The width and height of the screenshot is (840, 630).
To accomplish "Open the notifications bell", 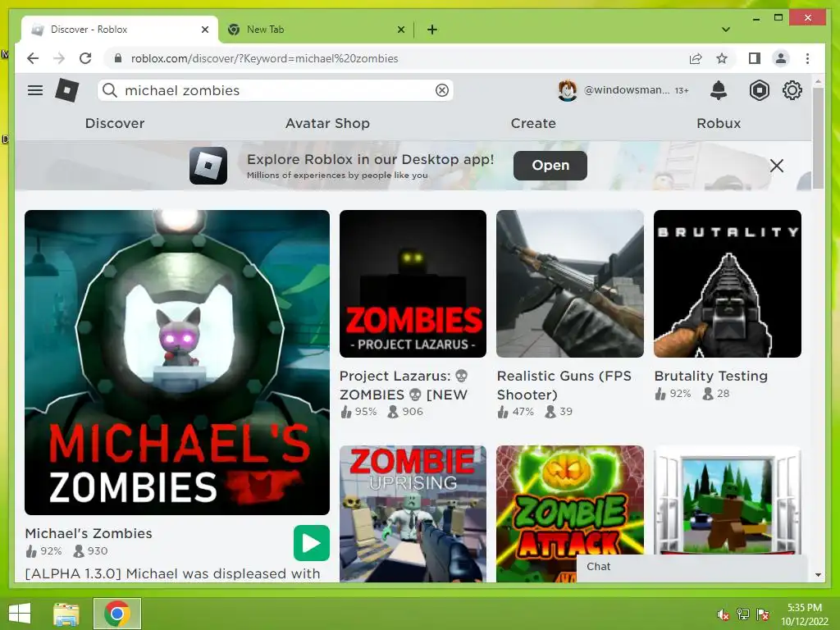I will (719, 90).
